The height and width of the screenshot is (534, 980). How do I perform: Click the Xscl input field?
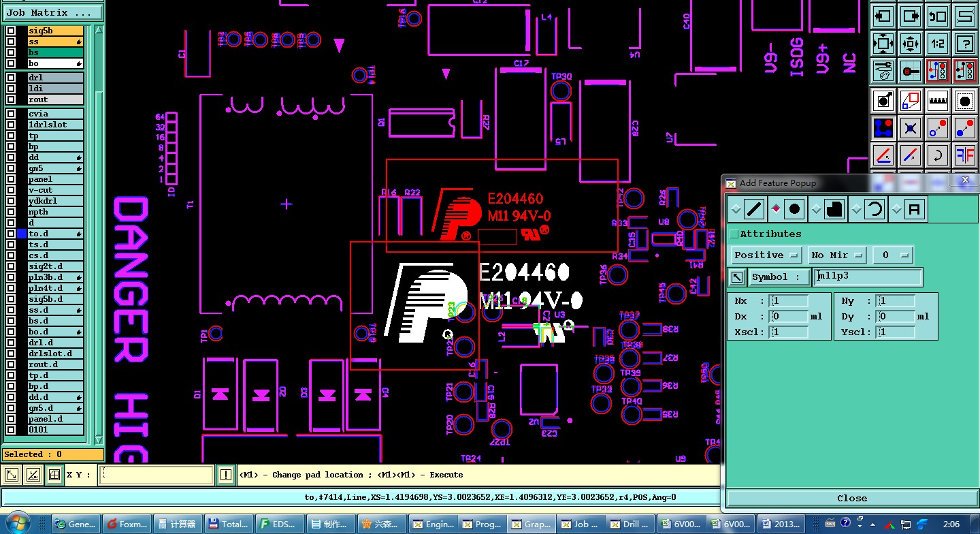coord(789,332)
